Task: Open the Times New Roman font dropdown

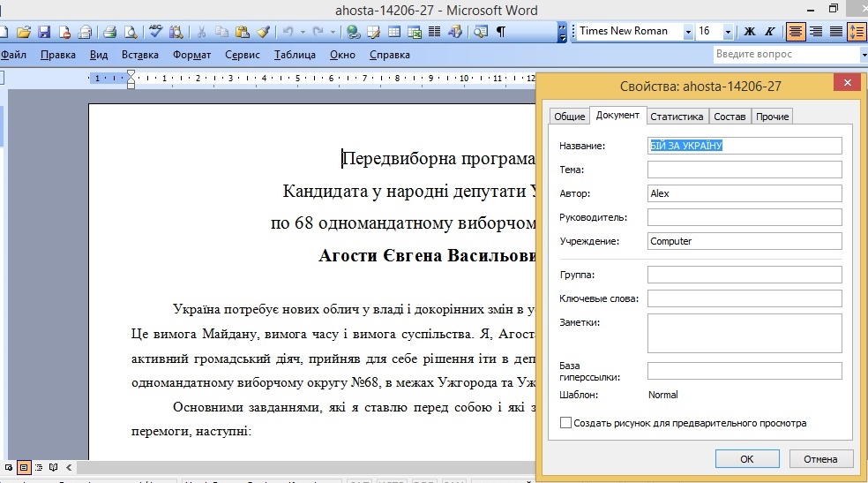Action: pyautogui.click(x=688, y=32)
